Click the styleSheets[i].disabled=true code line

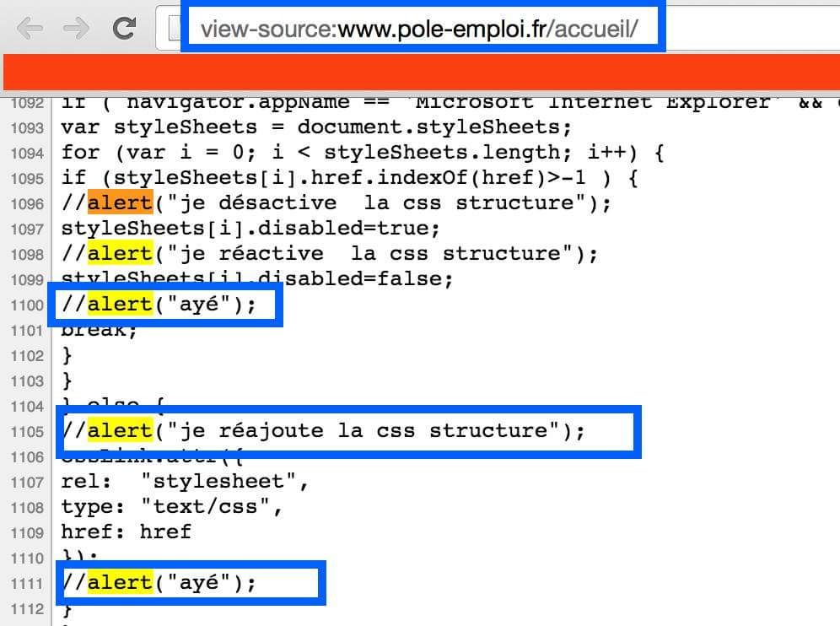pos(250,229)
